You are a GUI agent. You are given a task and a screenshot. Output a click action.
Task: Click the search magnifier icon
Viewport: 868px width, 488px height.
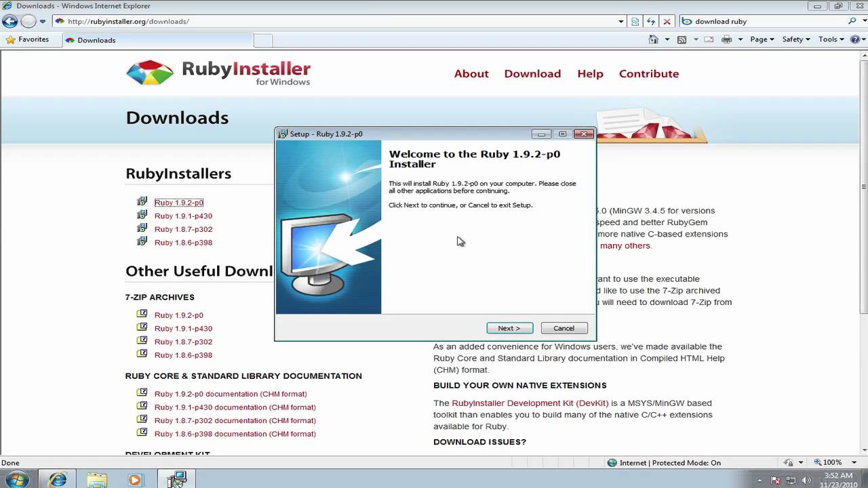[x=852, y=21]
